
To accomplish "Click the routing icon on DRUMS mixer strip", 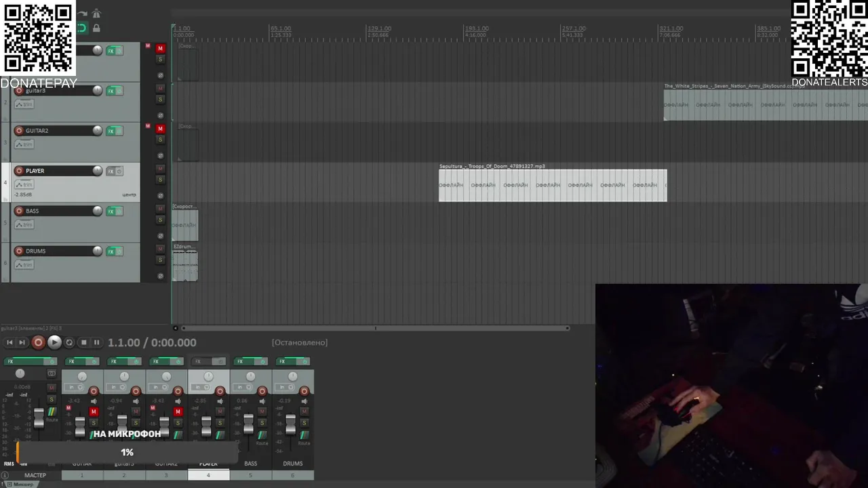I will [304, 434].
